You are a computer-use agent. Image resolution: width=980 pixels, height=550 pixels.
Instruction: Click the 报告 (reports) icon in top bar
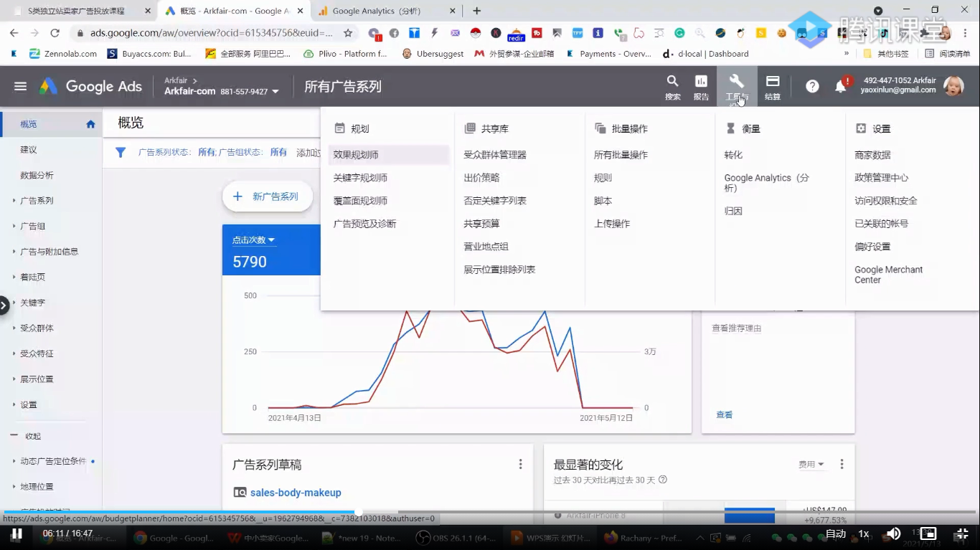coord(701,81)
